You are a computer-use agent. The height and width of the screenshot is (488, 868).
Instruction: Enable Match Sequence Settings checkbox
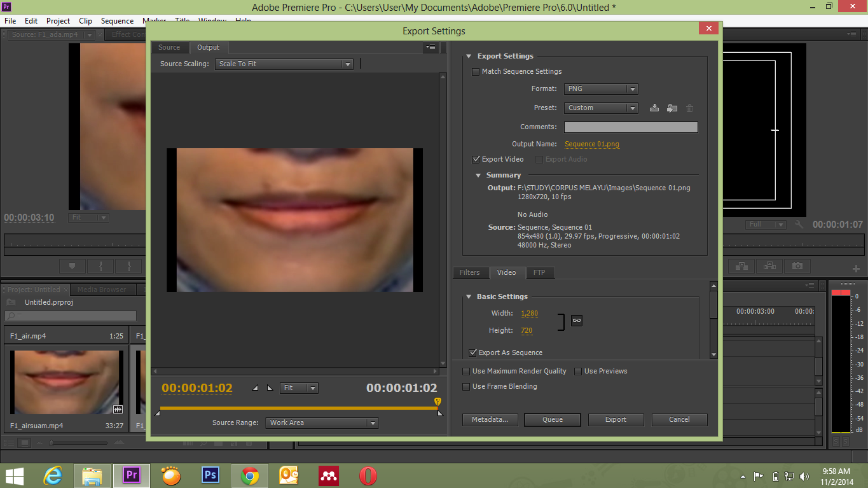475,72
